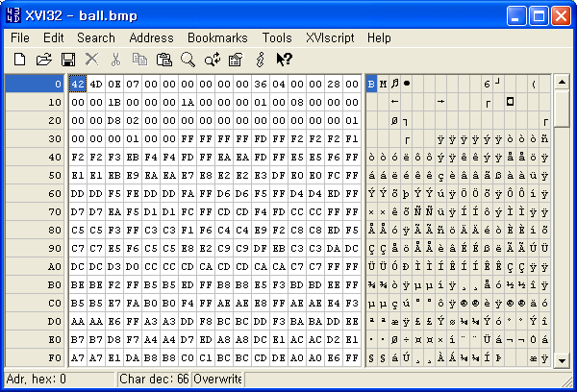Click the row address label 50
This screenshot has height=392, width=577.
coord(35,176)
